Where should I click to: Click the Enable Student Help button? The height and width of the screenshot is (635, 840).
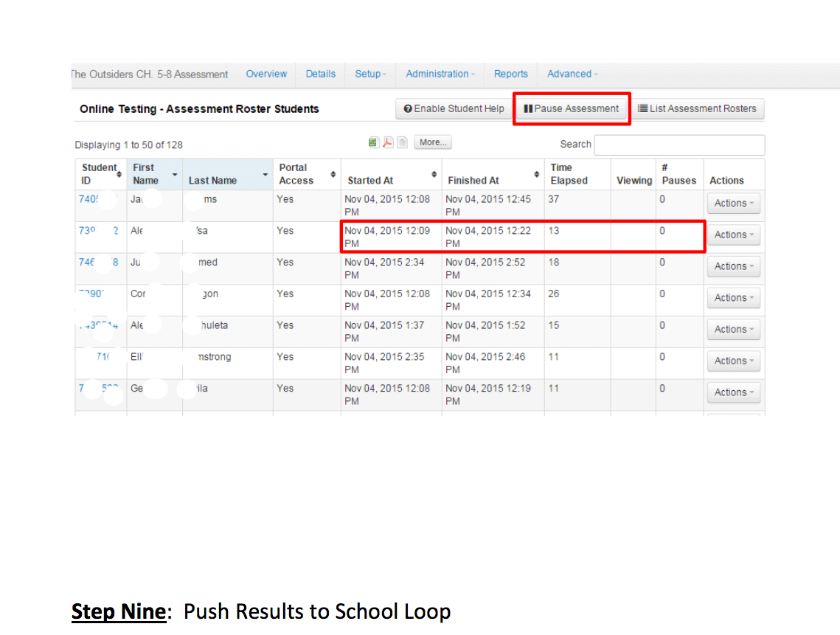454,109
